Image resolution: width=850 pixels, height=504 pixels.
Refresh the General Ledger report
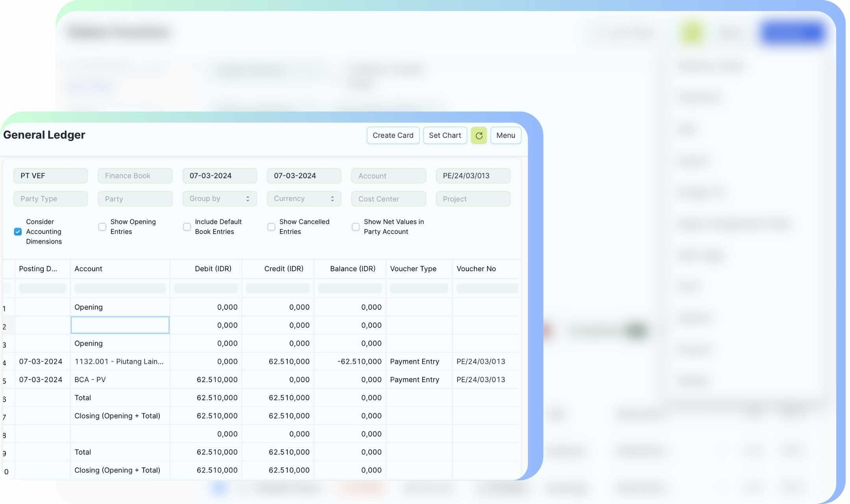click(479, 135)
